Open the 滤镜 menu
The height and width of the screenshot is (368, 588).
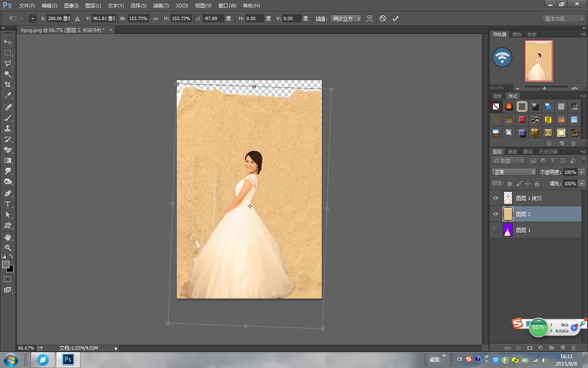coord(160,5)
